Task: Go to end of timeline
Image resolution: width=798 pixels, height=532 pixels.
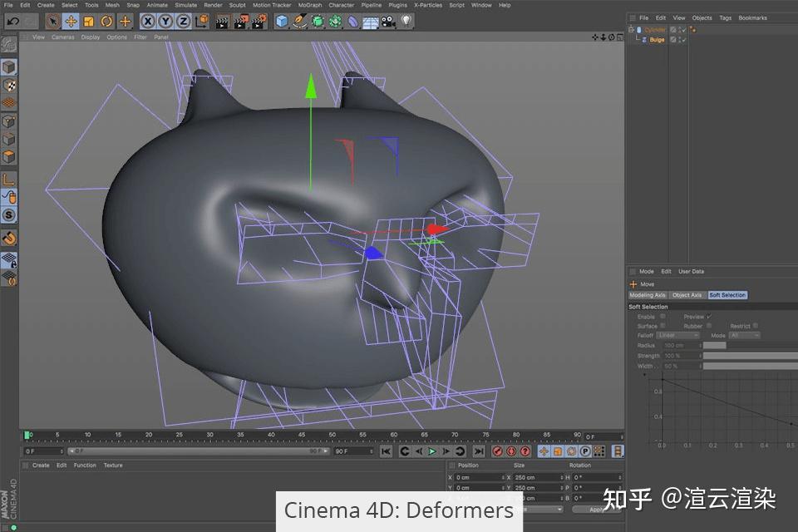Action: pyautogui.click(x=479, y=451)
